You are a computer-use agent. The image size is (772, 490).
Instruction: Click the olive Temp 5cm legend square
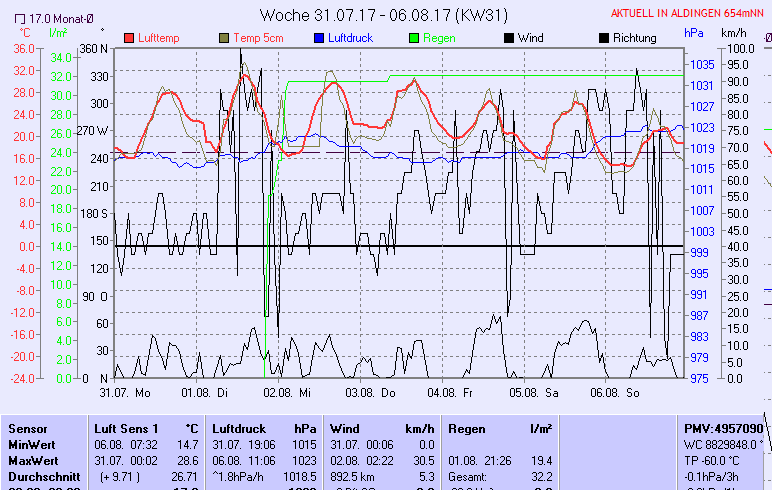pos(223,38)
